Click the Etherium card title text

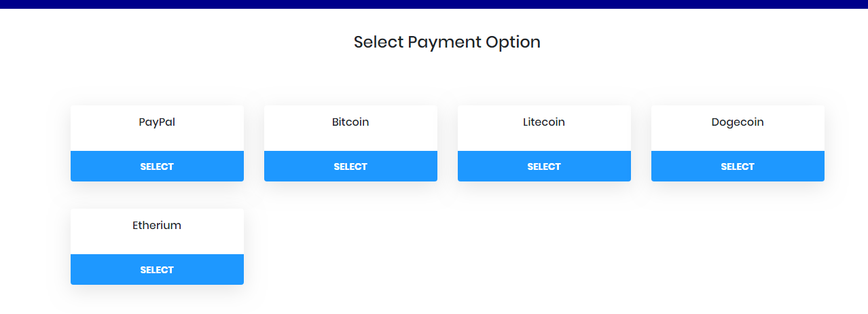(157, 226)
